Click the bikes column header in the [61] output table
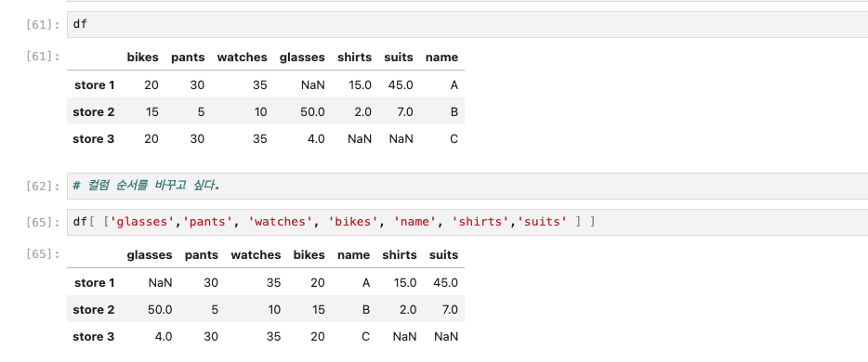The width and height of the screenshot is (868, 362). click(142, 58)
